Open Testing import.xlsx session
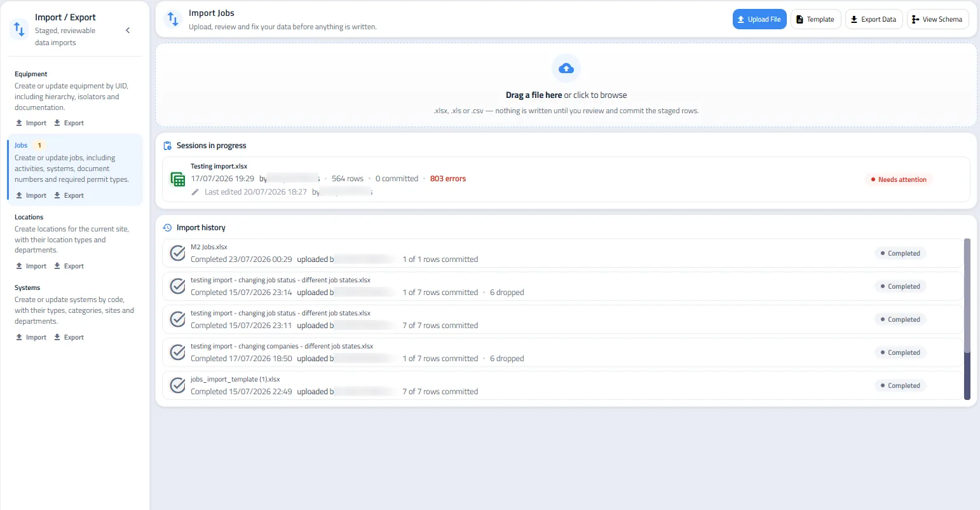The height and width of the screenshot is (510, 980). point(566,179)
